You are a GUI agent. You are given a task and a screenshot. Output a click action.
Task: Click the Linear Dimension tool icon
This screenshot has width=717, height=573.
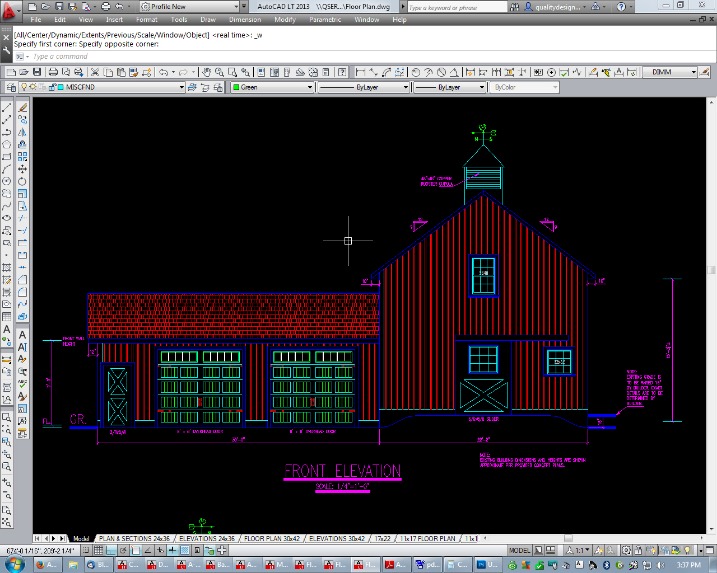point(361,73)
